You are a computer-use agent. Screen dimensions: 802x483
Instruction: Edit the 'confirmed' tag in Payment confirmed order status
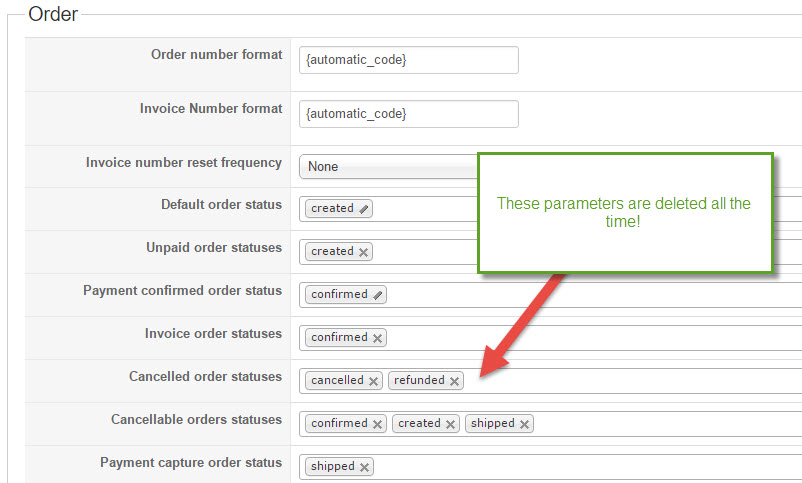click(x=377, y=295)
